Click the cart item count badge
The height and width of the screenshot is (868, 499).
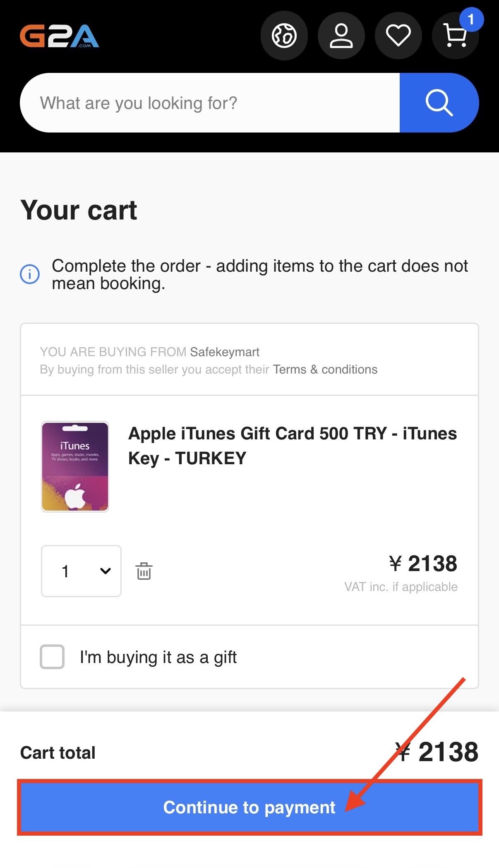point(471,19)
